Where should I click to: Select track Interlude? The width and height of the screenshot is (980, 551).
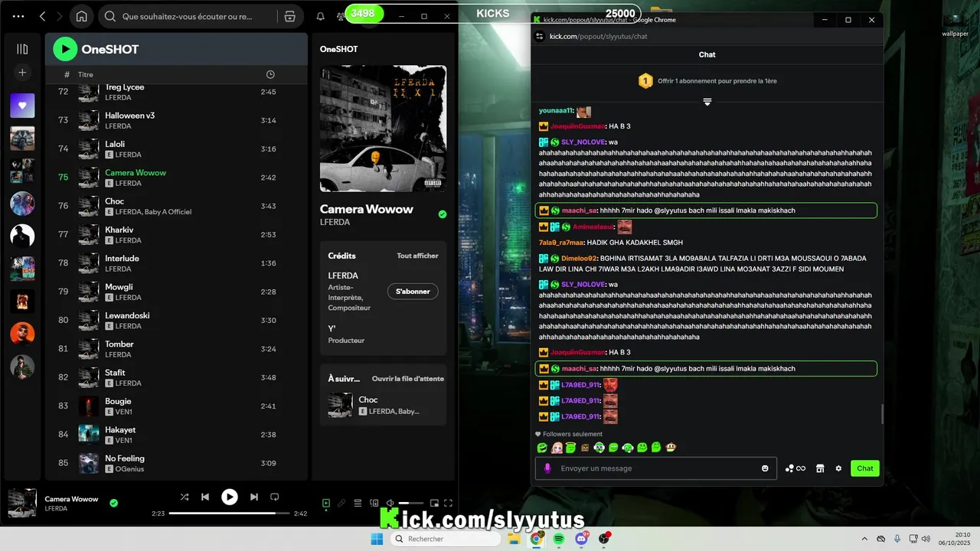pos(176,263)
